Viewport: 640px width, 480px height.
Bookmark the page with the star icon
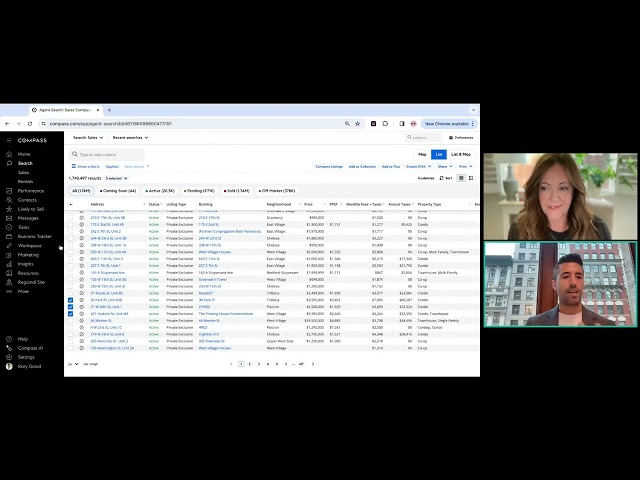358,124
